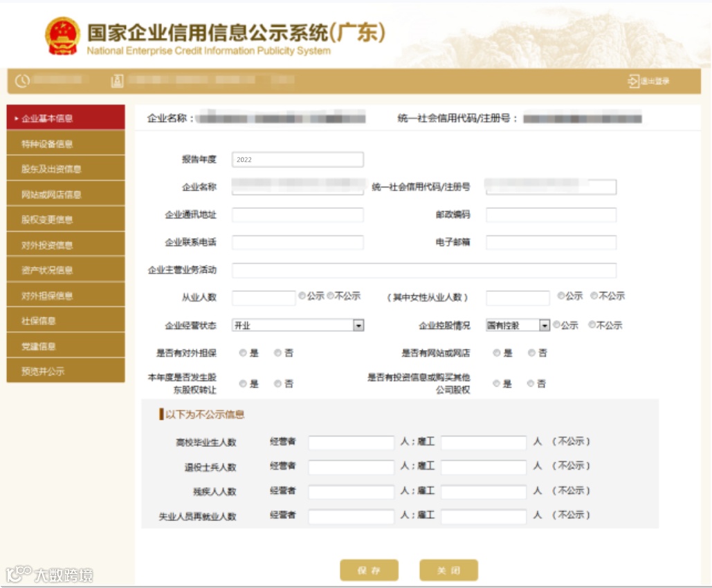Open 股权变更信息 sidebar menu

66,220
